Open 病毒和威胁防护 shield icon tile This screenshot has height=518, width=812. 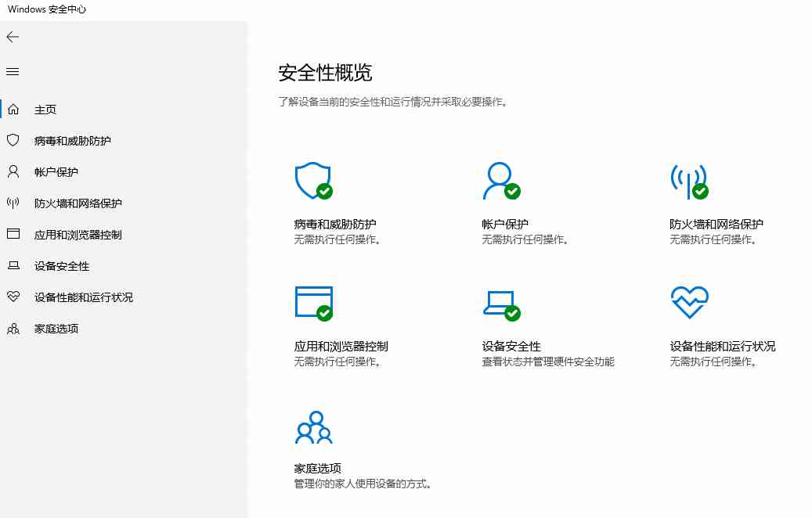(313, 179)
